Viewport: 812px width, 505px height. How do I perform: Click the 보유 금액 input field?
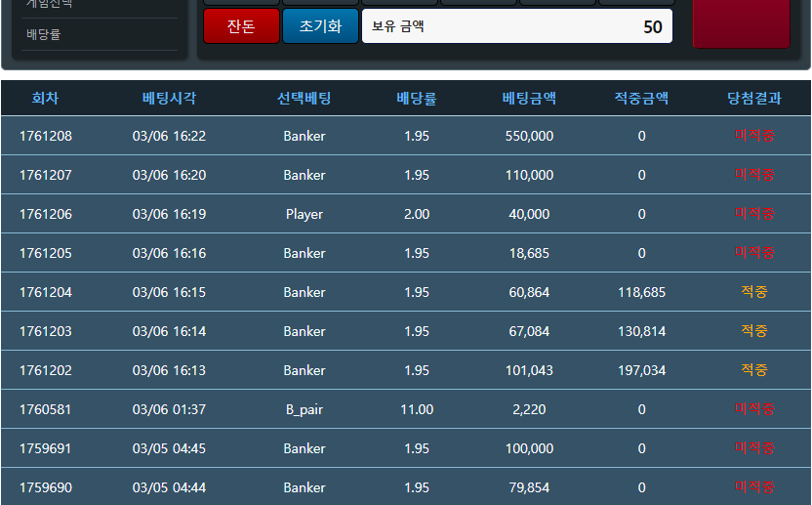coord(517,26)
